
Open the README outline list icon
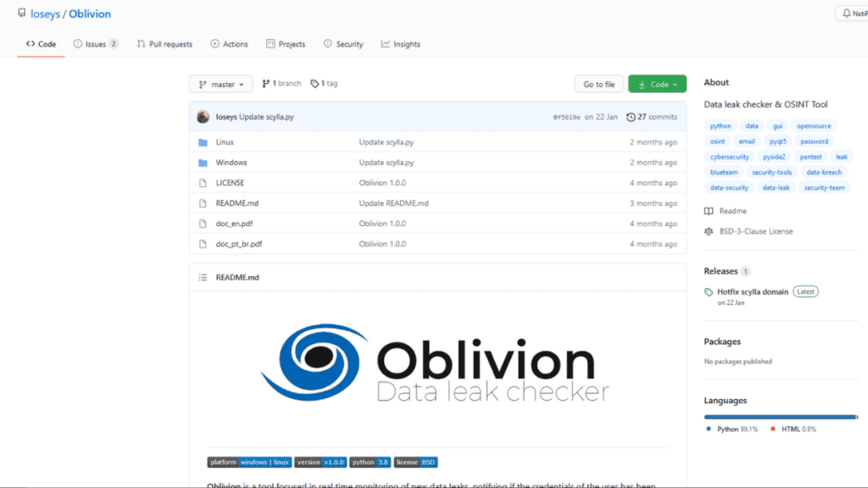tap(203, 277)
